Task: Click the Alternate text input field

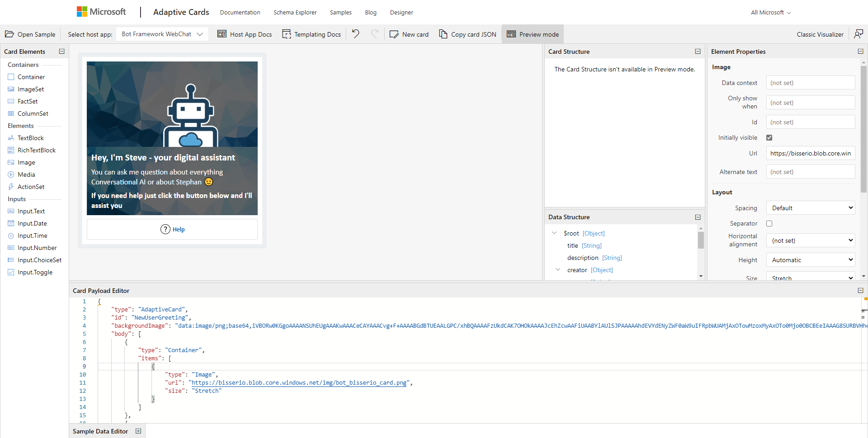Action: (x=811, y=172)
